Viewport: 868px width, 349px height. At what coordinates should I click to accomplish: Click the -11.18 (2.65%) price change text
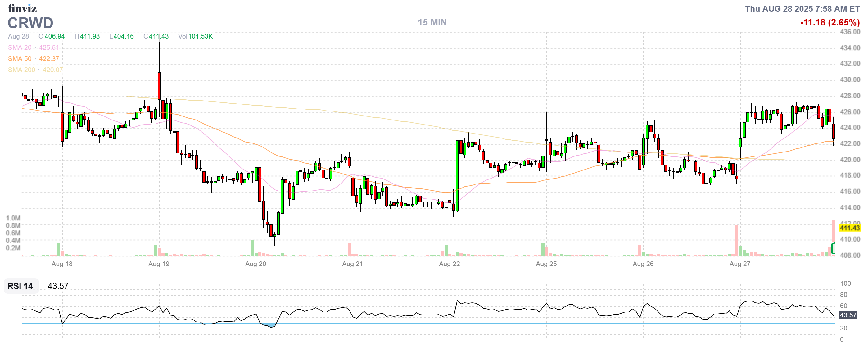[830, 23]
